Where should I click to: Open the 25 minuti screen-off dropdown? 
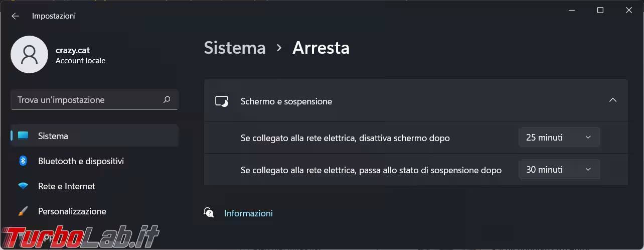click(x=559, y=138)
